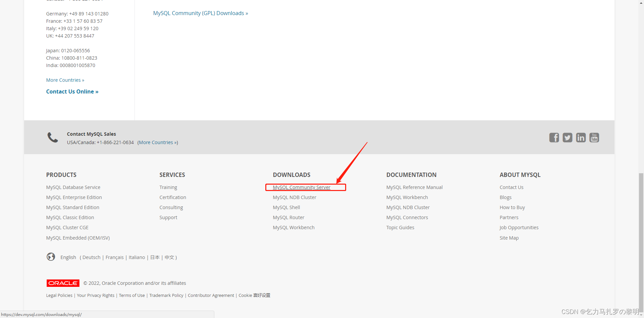Open MySQL Standard Edition link

73,207
